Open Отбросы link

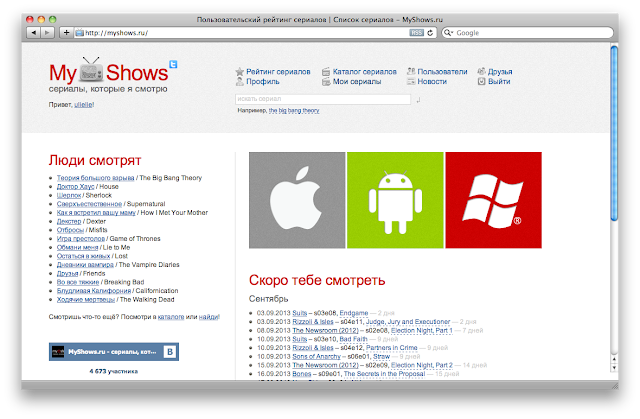click(70, 230)
